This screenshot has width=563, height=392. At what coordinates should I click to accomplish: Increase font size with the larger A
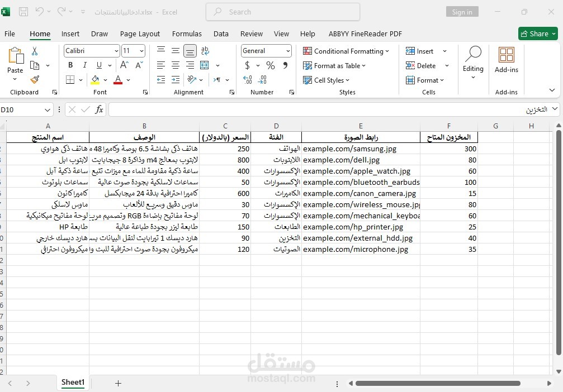click(124, 65)
